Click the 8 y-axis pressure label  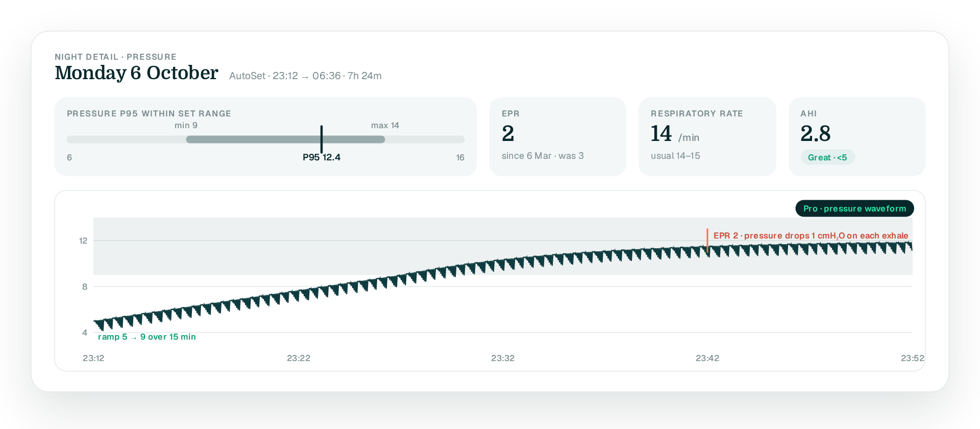(x=85, y=287)
